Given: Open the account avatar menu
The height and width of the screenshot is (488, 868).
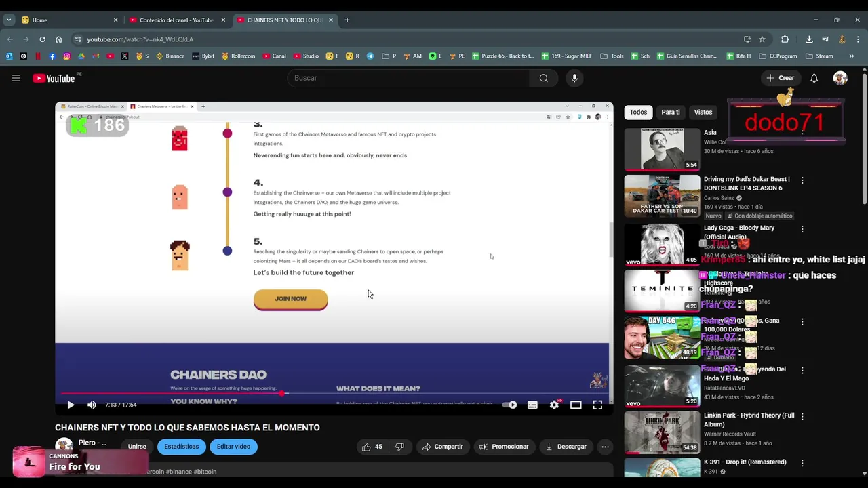Looking at the screenshot, I should (840, 78).
